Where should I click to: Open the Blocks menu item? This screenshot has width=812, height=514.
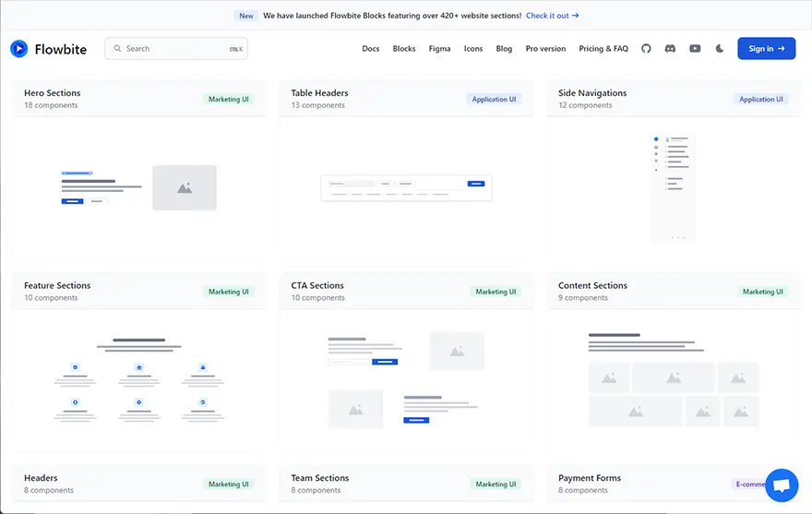click(404, 49)
